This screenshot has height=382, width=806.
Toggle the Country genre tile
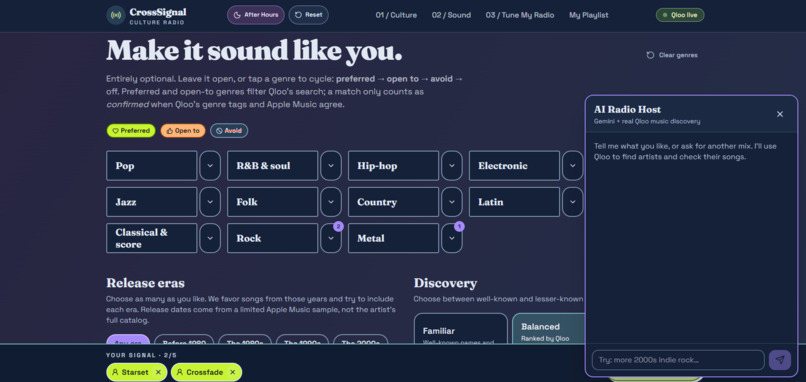393,202
